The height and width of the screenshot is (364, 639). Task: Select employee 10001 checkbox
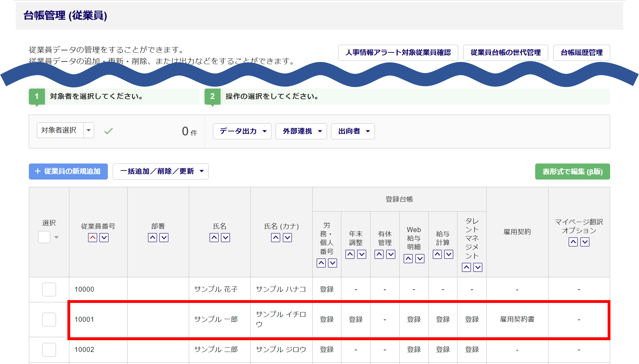click(x=49, y=320)
